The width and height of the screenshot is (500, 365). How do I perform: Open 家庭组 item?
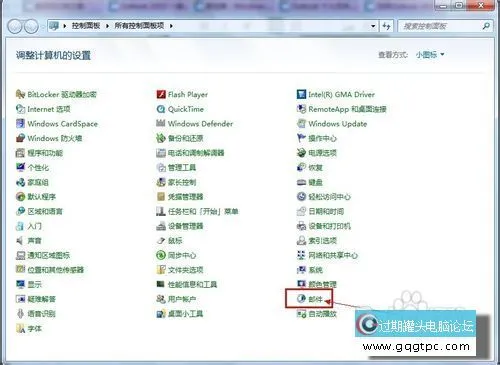[x=32, y=182]
